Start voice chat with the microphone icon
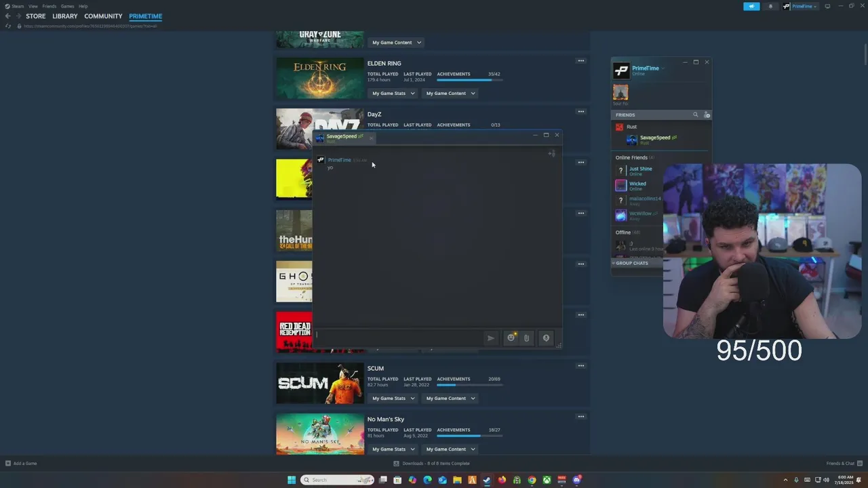This screenshot has width=868, height=488. tap(546, 338)
